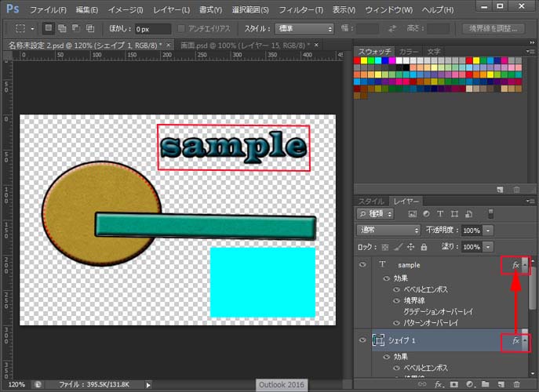Screen dimensions: 539x392
Task: Filter layers by smart objects icon
Action: (x=468, y=214)
